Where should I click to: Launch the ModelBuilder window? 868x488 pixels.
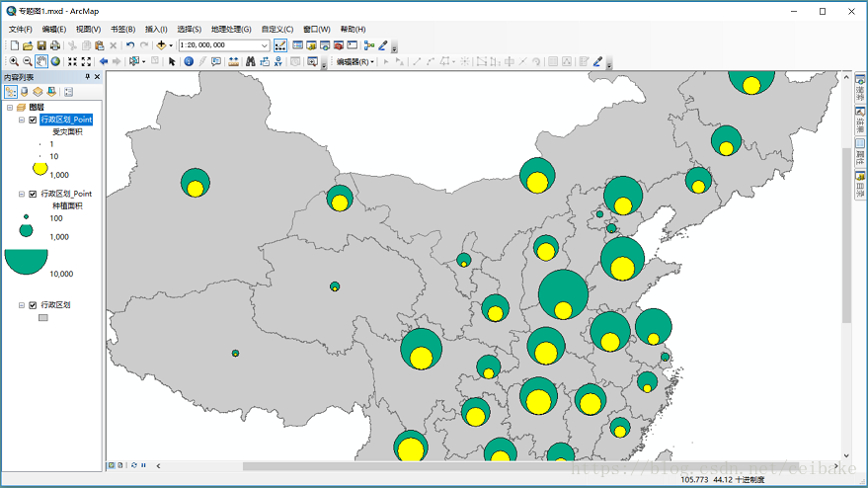(369, 45)
